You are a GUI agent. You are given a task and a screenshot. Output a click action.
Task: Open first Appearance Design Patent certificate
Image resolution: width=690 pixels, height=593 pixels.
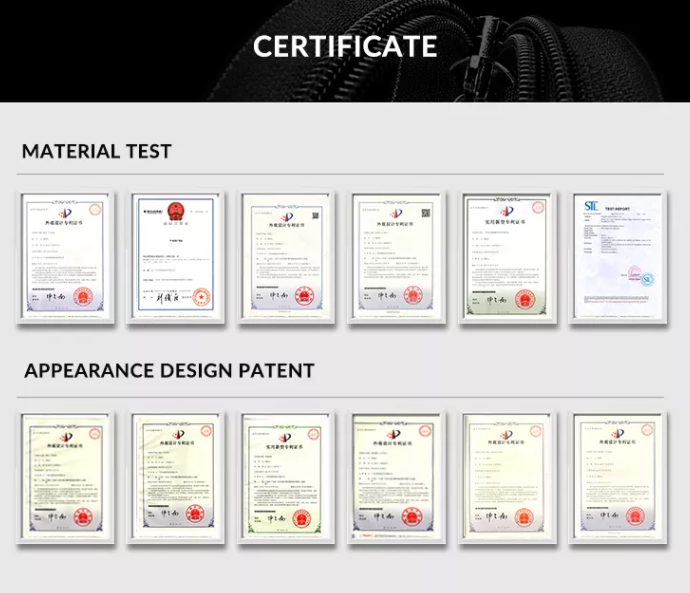pos(66,477)
